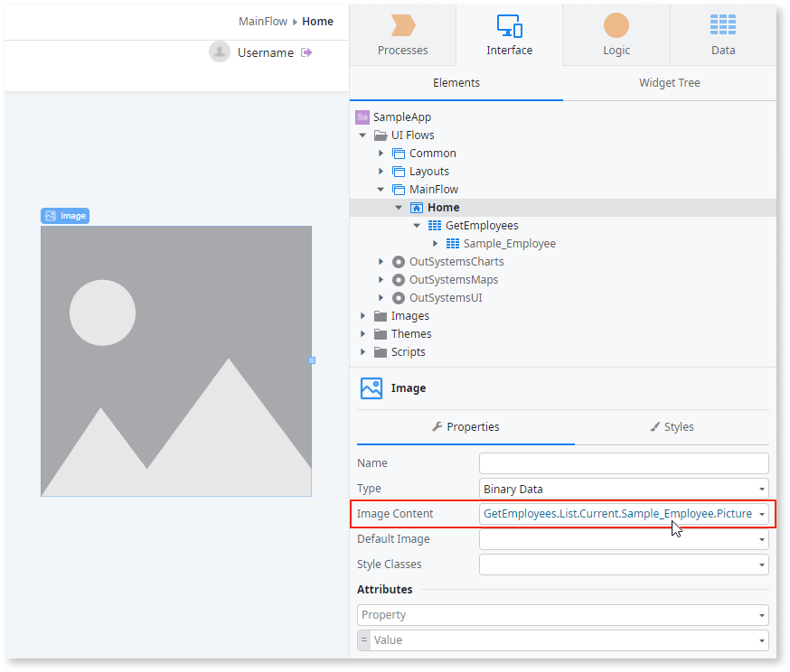Click the Image widget icon above Properties
The height and width of the screenshot is (672, 790).
[371, 387]
